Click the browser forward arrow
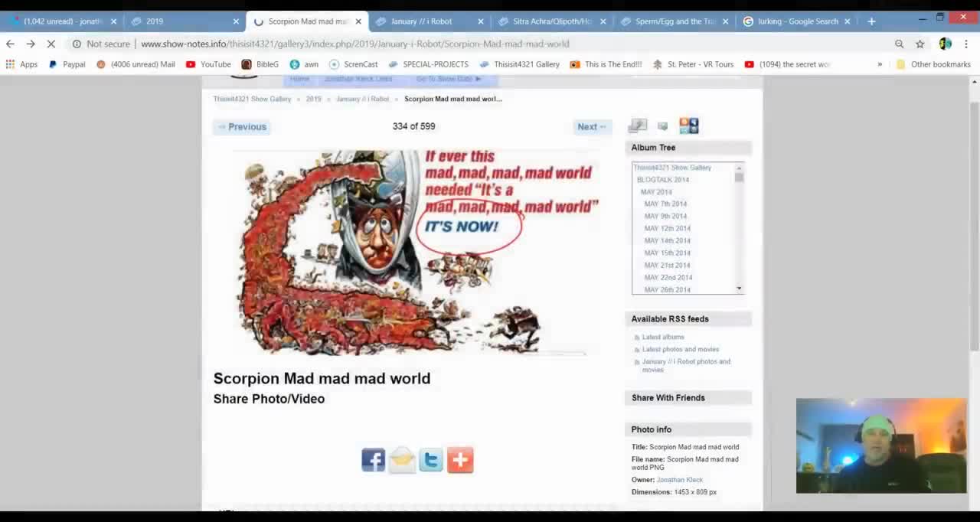The height and width of the screenshot is (522, 980). (31, 44)
